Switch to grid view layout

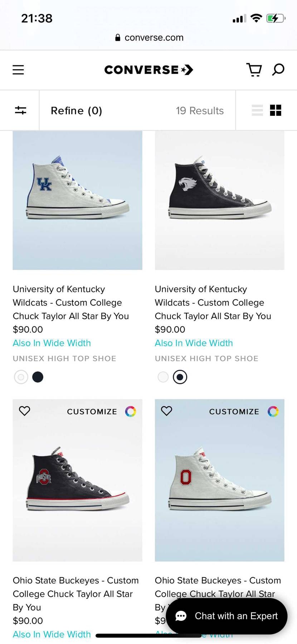tap(276, 110)
